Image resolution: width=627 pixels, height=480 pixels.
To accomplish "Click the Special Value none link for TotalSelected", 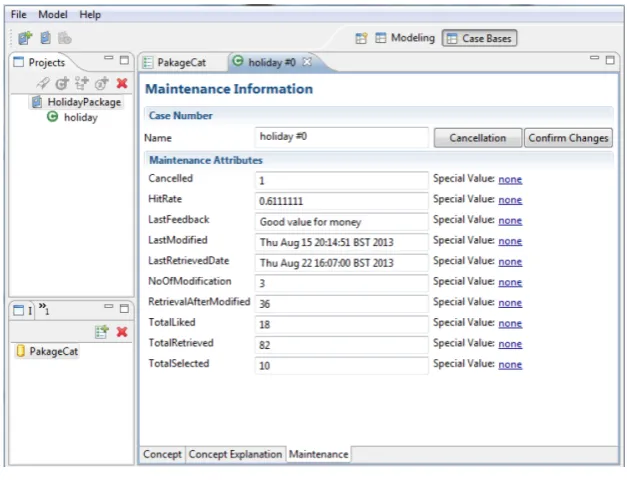I will [510, 364].
